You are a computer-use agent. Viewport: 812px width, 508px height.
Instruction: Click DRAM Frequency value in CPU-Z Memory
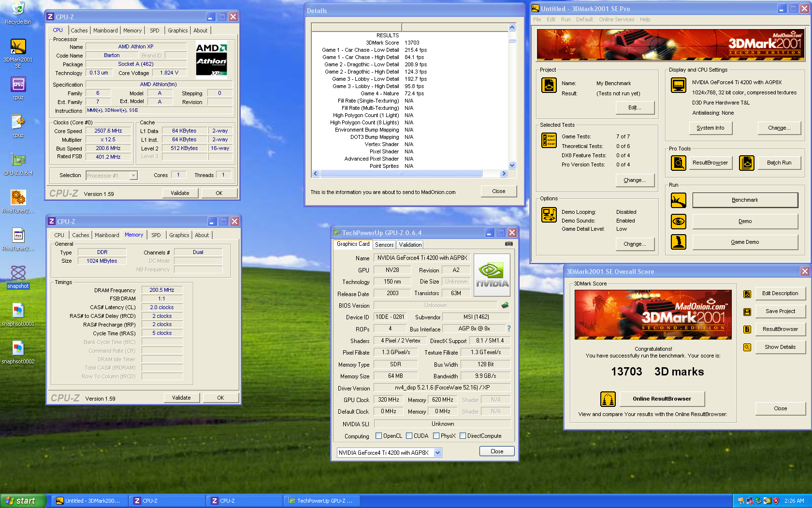(162, 290)
